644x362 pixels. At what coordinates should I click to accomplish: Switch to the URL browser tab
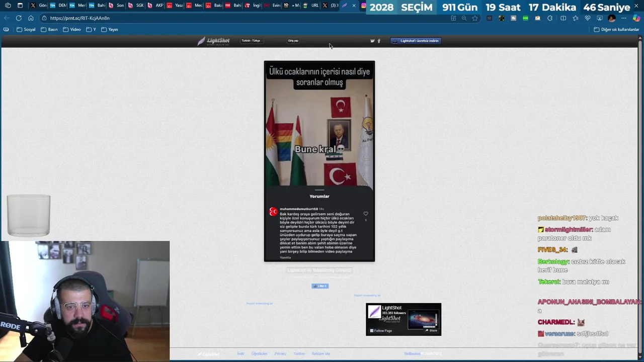click(x=311, y=6)
